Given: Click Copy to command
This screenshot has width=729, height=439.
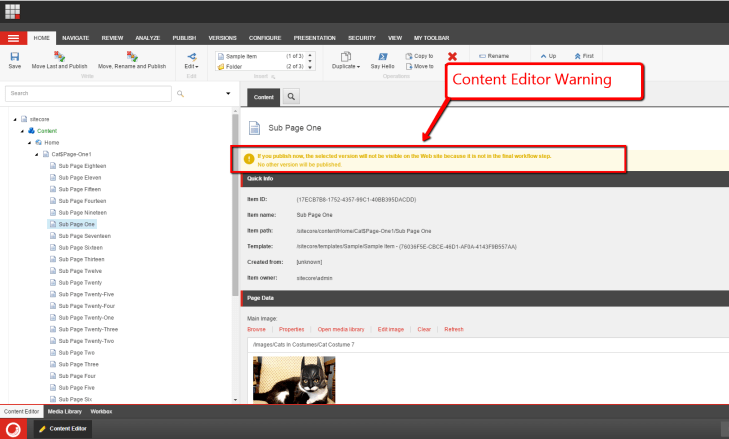Looking at the screenshot, I should pos(419,56).
